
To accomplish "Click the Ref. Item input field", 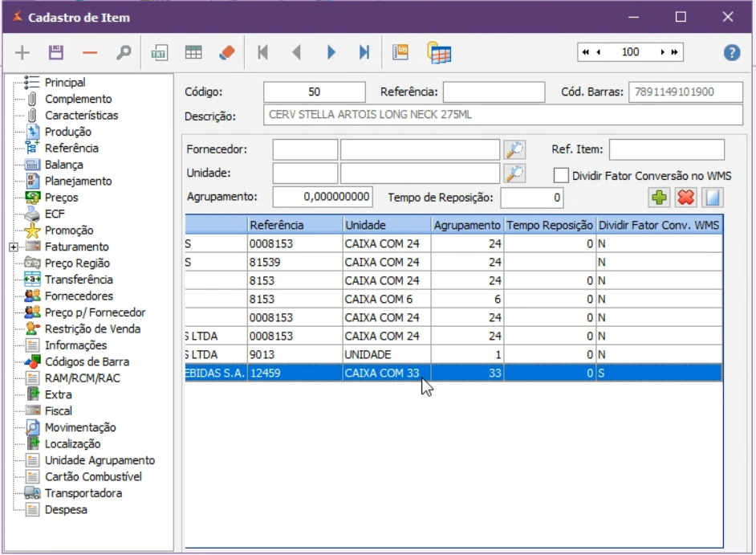I will point(666,150).
